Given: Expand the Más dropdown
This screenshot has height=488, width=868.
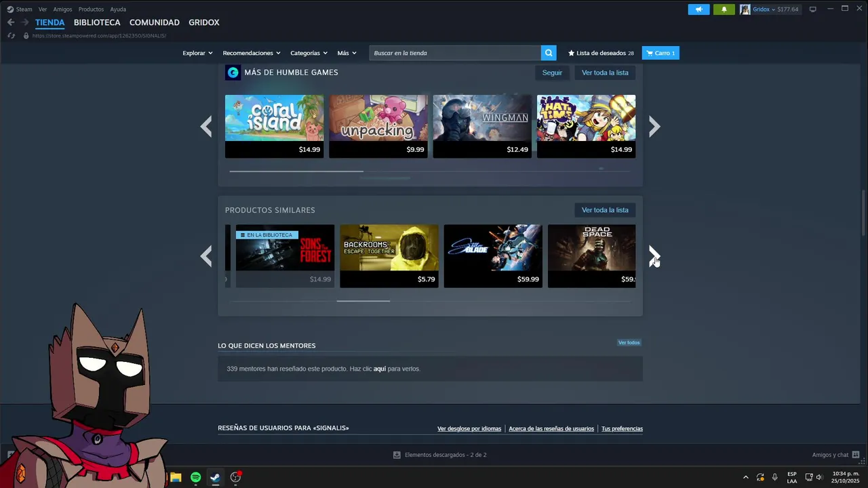Looking at the screenshot, I should 347,53.
